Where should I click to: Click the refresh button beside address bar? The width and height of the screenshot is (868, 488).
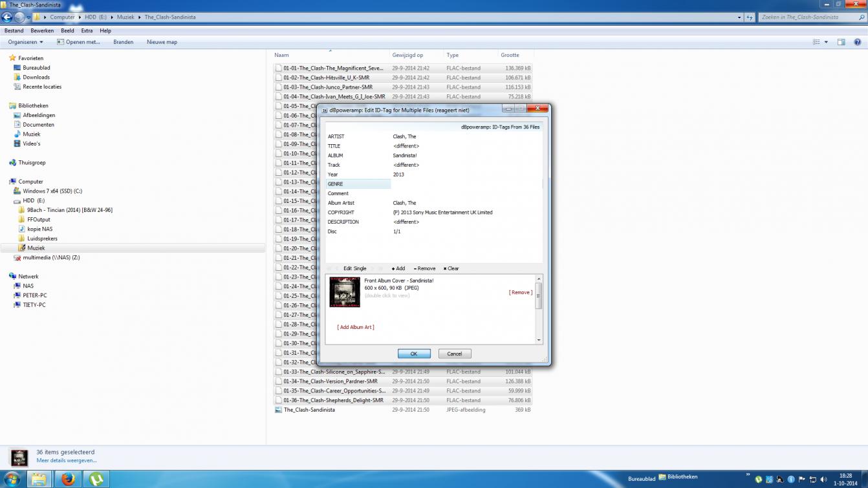[750, 17]
